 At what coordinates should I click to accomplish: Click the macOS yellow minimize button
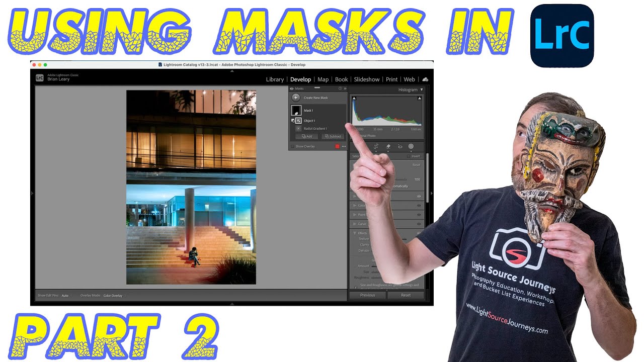tap(40, 65)
